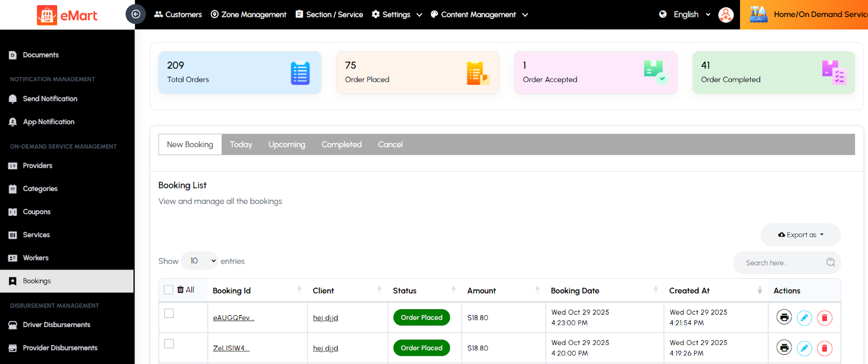Select the checkbox for booking ZeLISIW4
The image size is (868, 364).
[169, 344]
